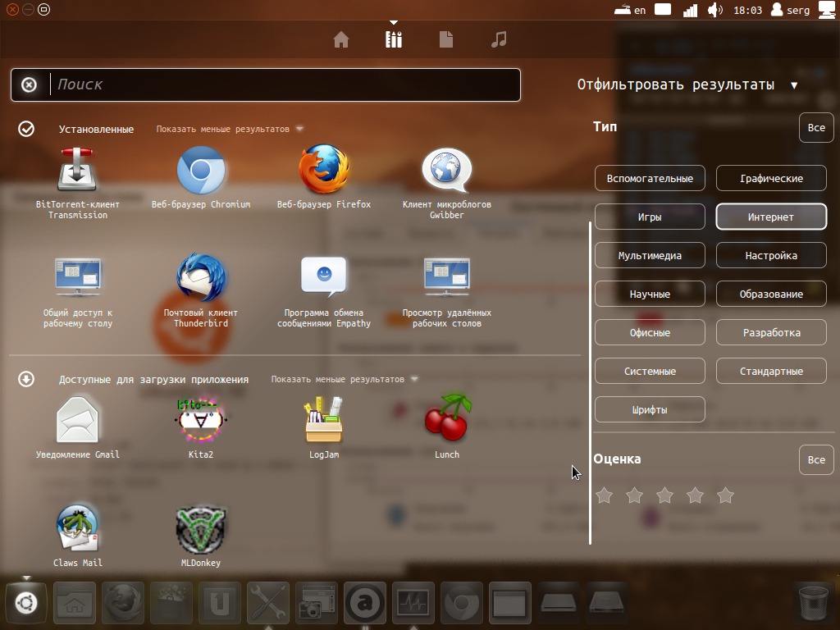Screen dimensions: 840x630
Task: Open the volume indicator in the top panel
Action: point(715,10)
